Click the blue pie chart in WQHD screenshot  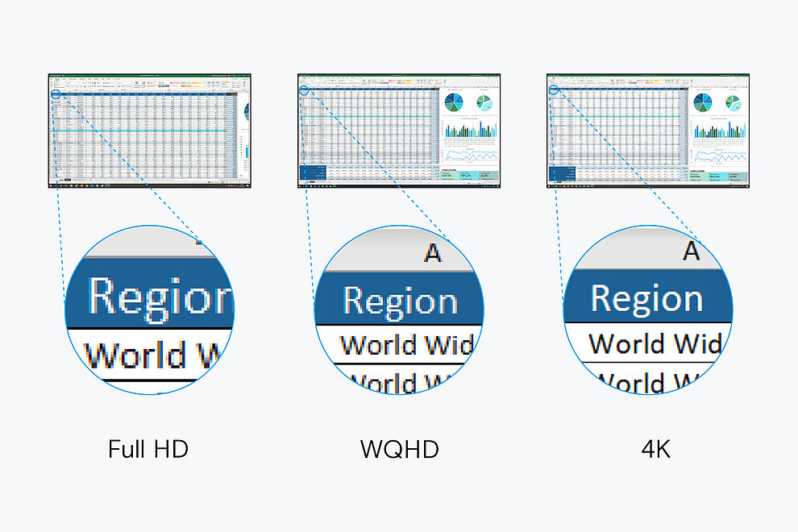pyautogui.click(x=455, y=102)
